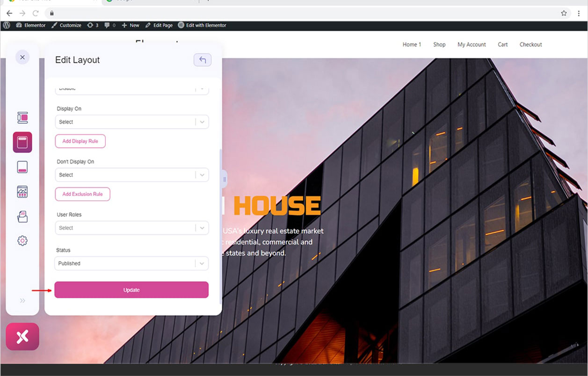This screenshot has width=588, height=376.
Task: Click the panel resize handle beside Edit Layout
Action: click(225, 179)
